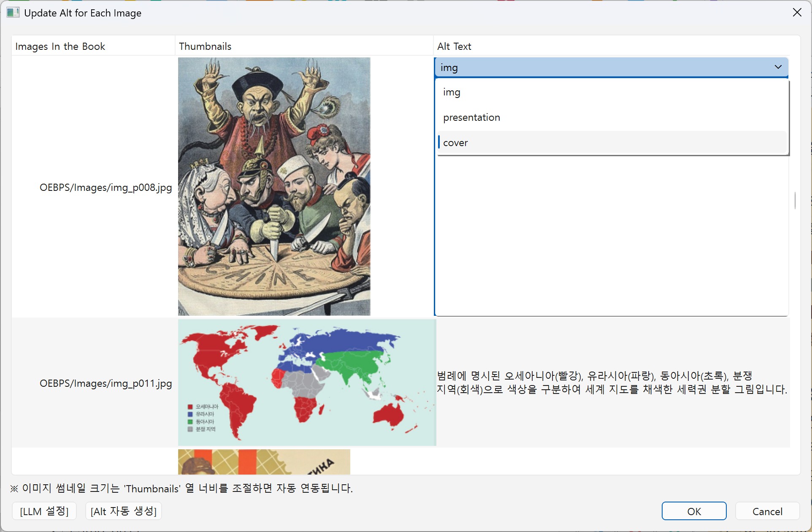Click the Alt Text column header
The width and height of the screenshot is (812, 532).
coord(454,46)
